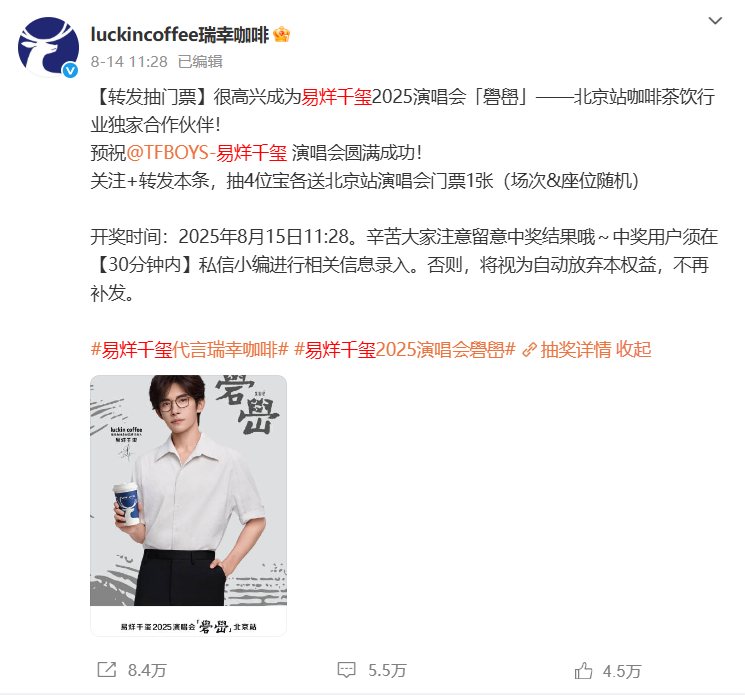Open the luckincoffee deer avatar profile

(48, 47)
